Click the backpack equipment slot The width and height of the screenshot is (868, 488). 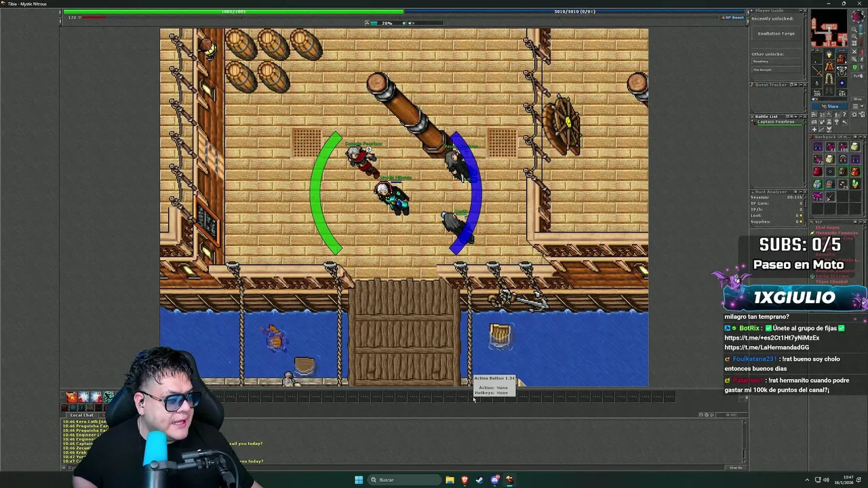842,58
